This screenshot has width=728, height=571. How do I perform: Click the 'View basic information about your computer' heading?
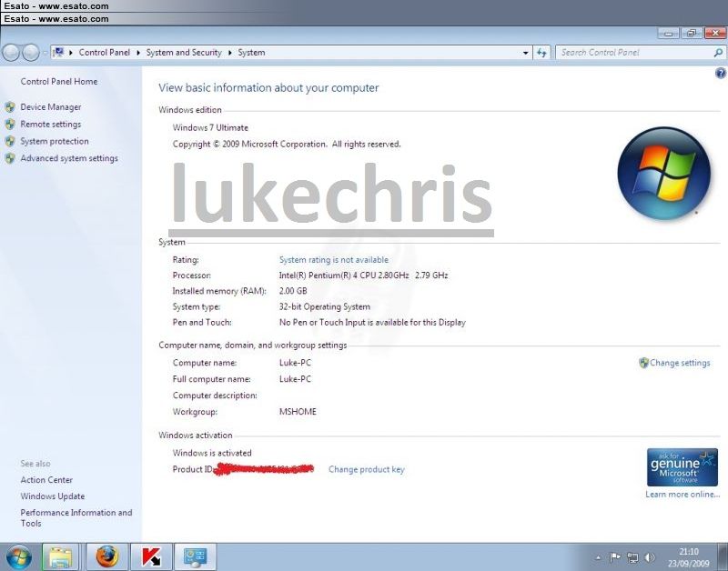[268, 88]
